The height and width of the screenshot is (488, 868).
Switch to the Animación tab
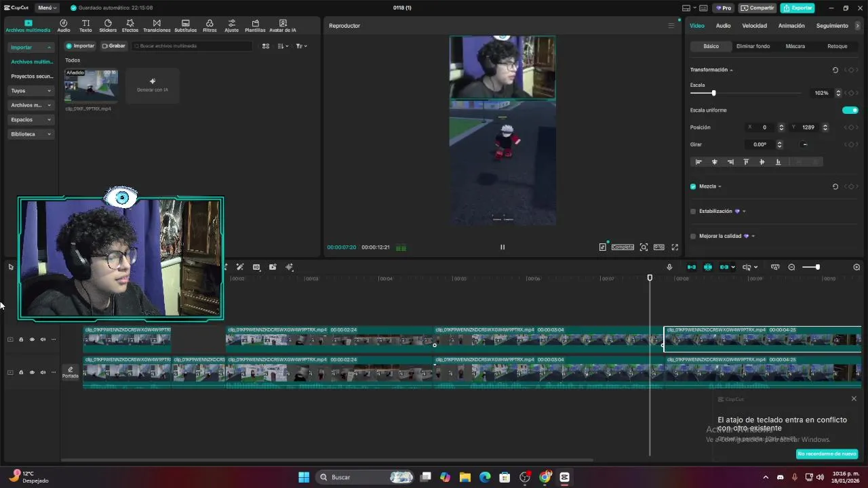791,26
